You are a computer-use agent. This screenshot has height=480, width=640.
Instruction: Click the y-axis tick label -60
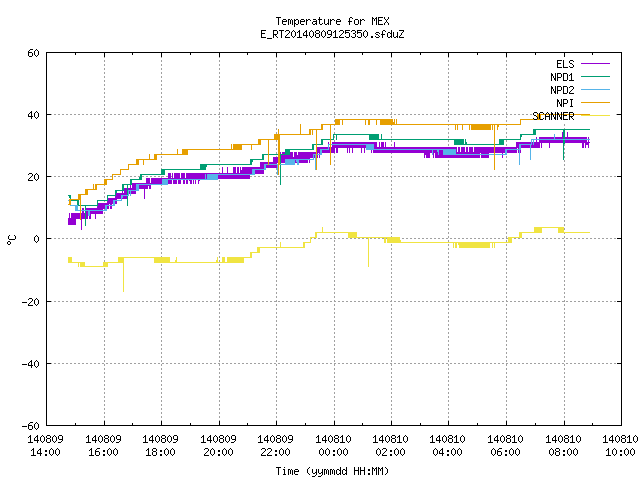click(x=31, y=426)
